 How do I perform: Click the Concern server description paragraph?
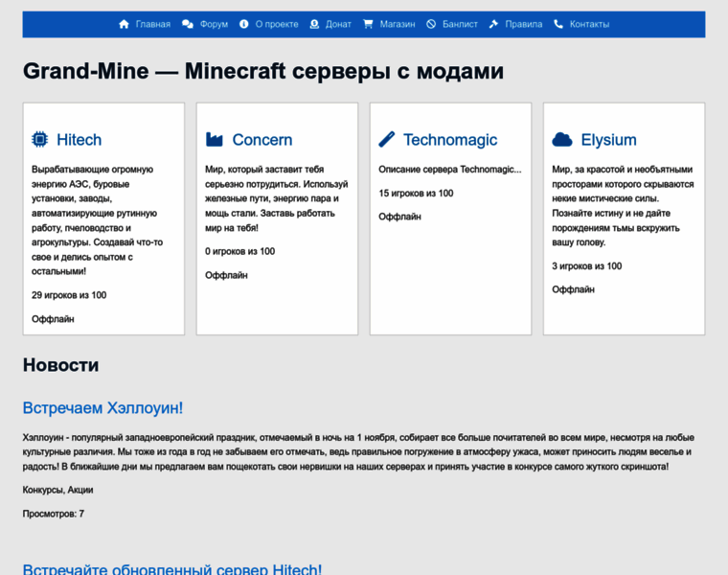click(x=277, y=198)
